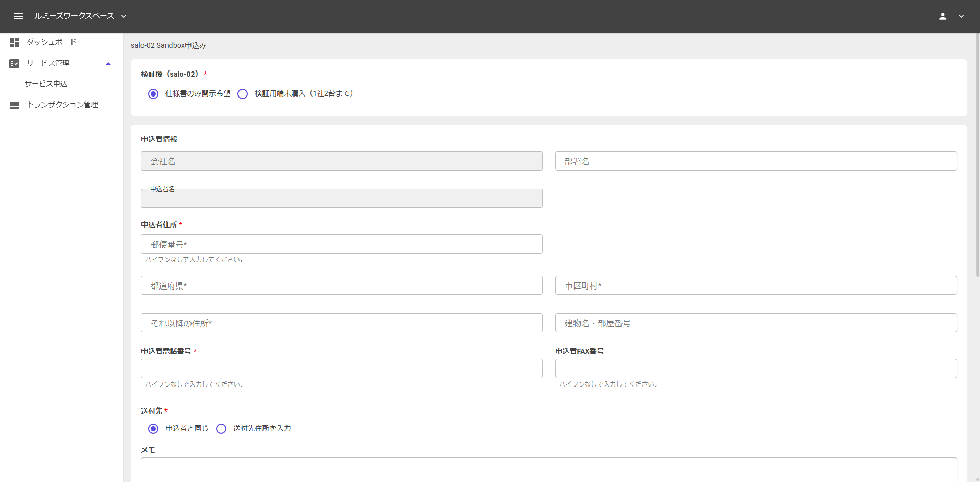The width and height of the screenshot is (980, 482).
Task: Go to サービス申込 sub-item
Action: [46, 84]
